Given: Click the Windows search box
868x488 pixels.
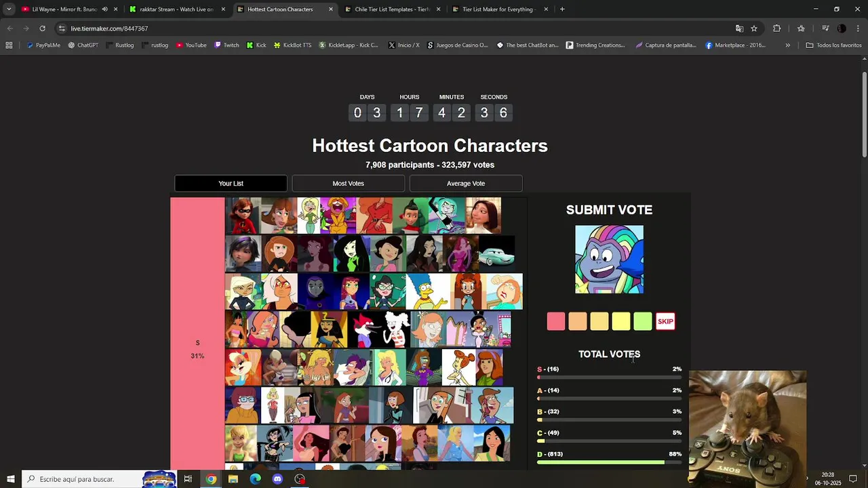Looking at the screenshot, I should pos(98,479).
